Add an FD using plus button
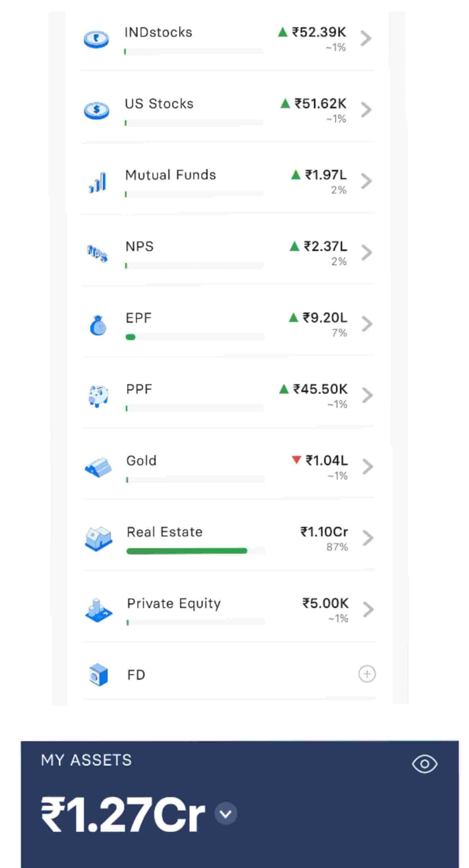469x868 pixels. pyautogui.click(x=367, y=674)
